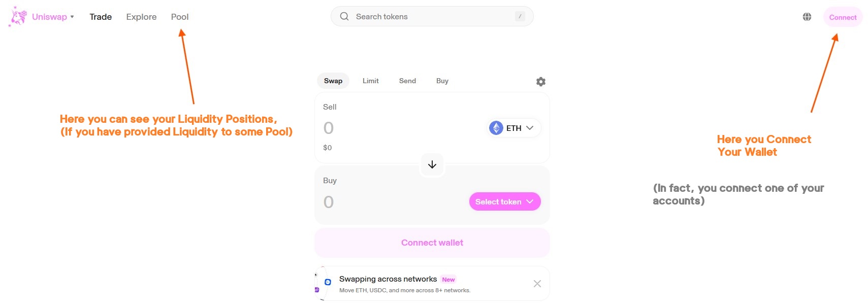Click the ETH token logo

click(x=496, y=128)
